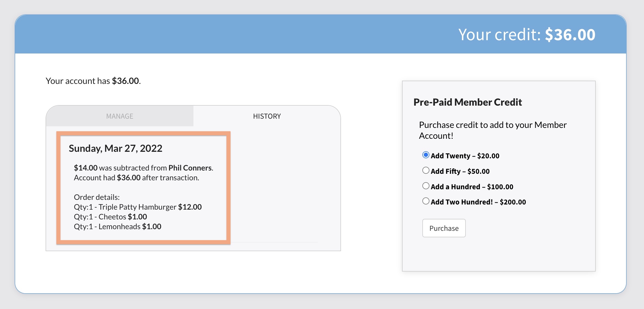Viewport: 644px width, 309px height.
Task: Select the Cheetos order line
Action: [110, 217]
